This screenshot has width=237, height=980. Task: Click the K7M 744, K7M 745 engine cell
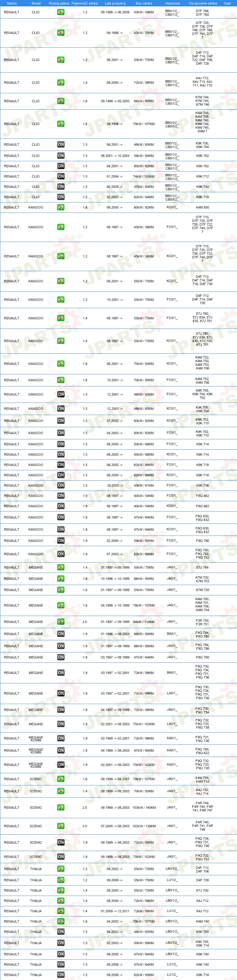[202, 100]
